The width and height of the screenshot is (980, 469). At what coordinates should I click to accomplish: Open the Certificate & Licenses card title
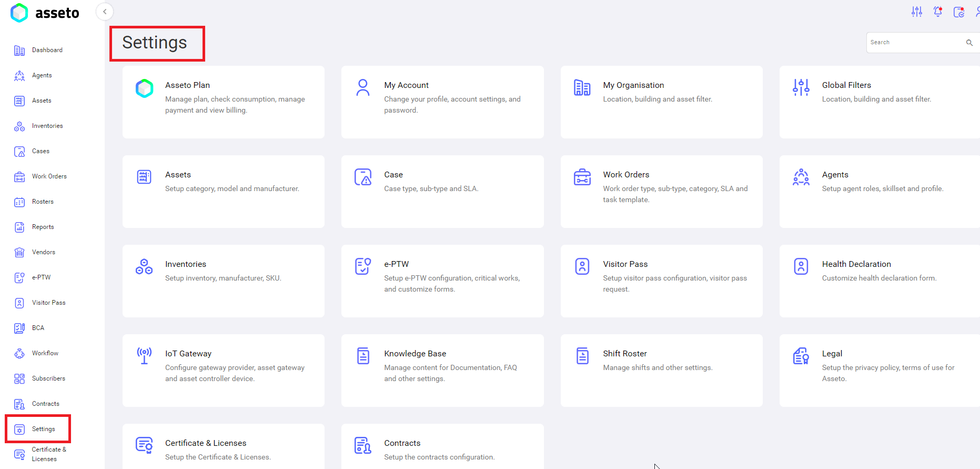[x=206, y=443]
